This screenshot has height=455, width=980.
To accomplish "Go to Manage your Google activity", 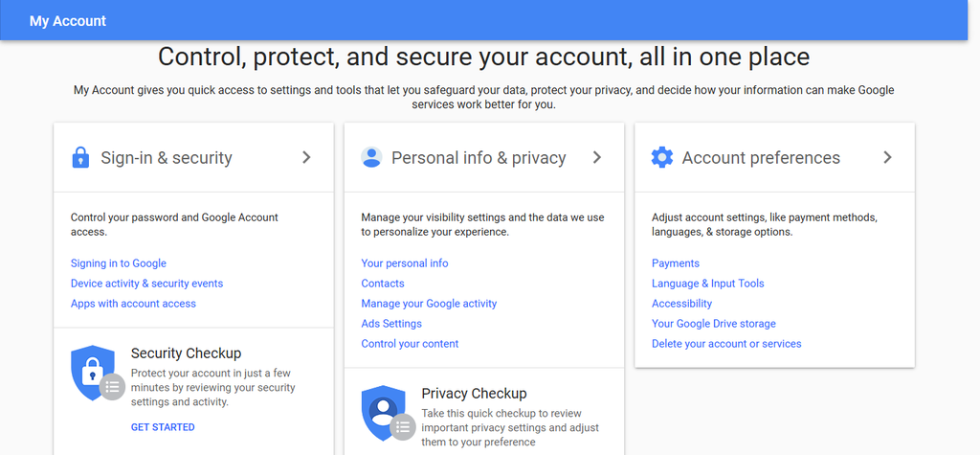I will point(429,304).
